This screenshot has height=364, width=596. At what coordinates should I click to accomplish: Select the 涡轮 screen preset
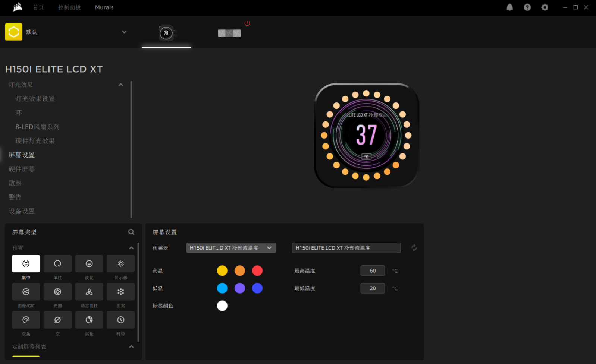(x=89, y=320)
